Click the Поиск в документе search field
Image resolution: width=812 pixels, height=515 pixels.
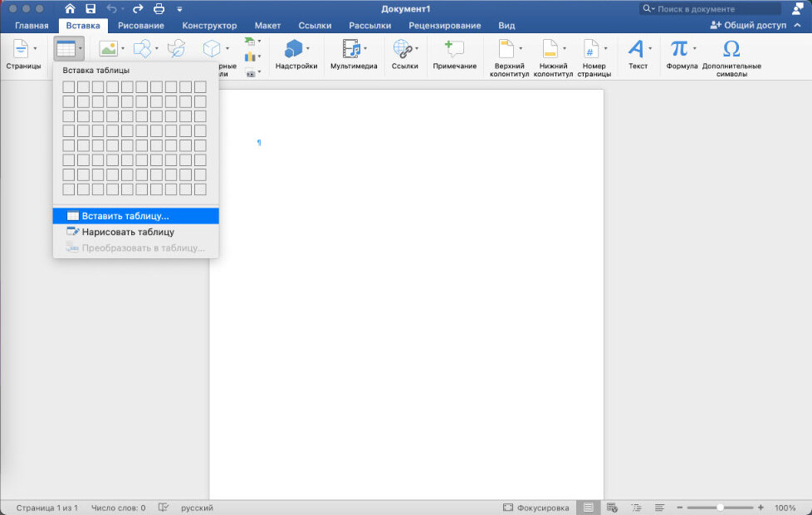click(711, 9)
